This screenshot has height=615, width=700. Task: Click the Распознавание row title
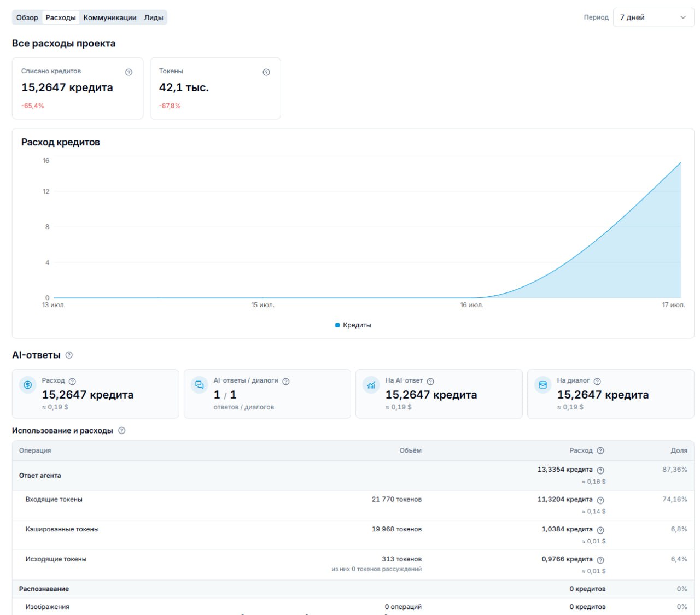click(x=44, y=589)
